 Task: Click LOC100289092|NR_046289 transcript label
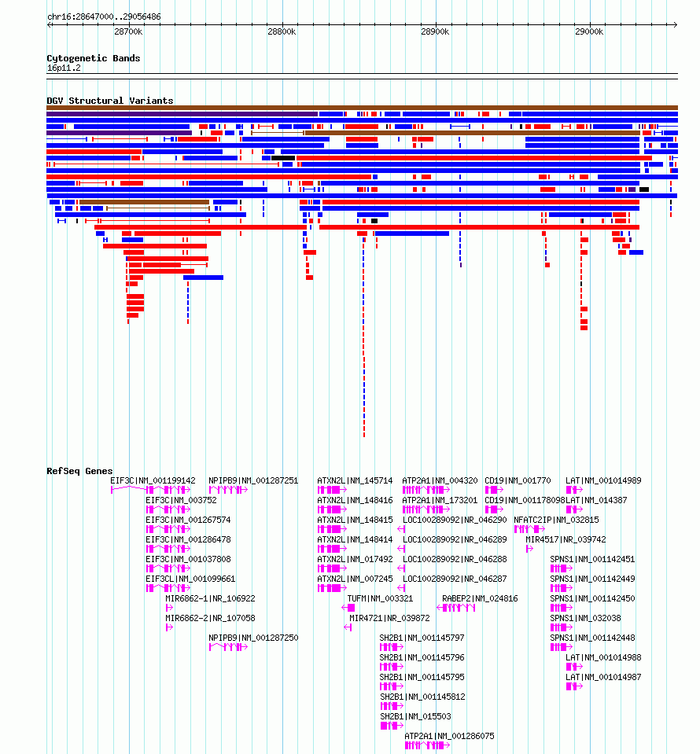click(455, 539)
